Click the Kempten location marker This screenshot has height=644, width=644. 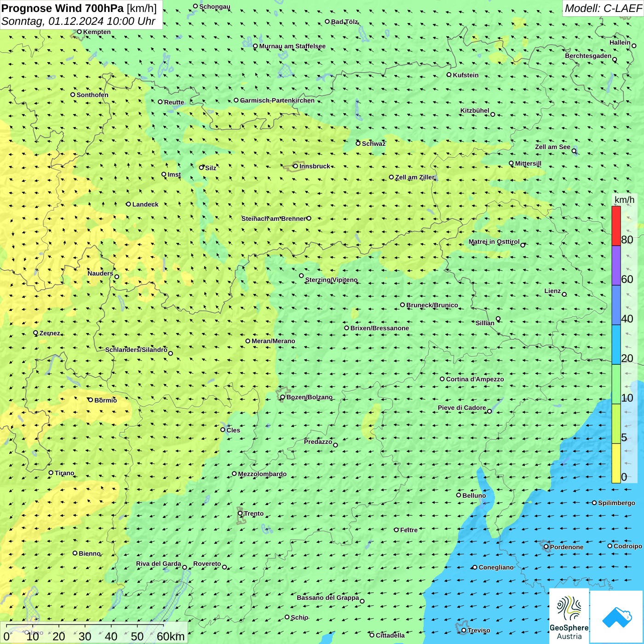pyautogui.click(x=79, y=32)
